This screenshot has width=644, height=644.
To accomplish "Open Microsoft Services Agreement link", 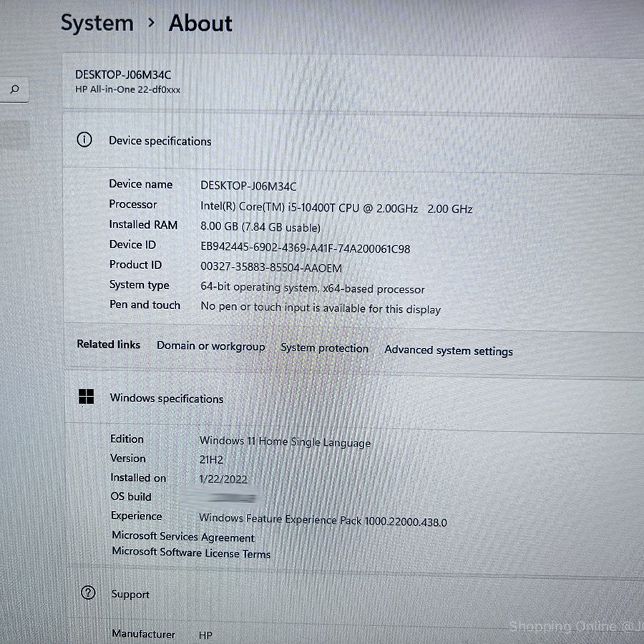I will point(183,537).
